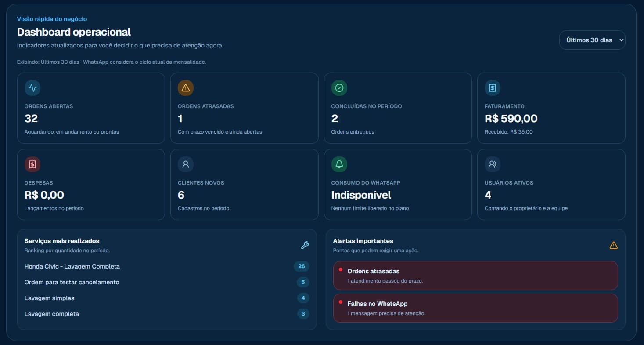Click the 26 count badge
The height and width of the screenshot is (345, 644).
coord(302,266)
